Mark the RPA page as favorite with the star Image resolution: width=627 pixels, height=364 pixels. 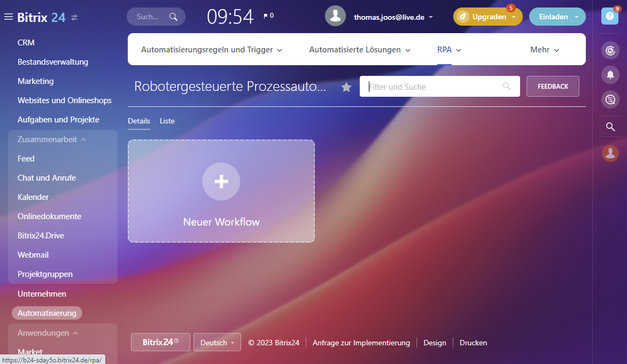[x=346, y=87]
